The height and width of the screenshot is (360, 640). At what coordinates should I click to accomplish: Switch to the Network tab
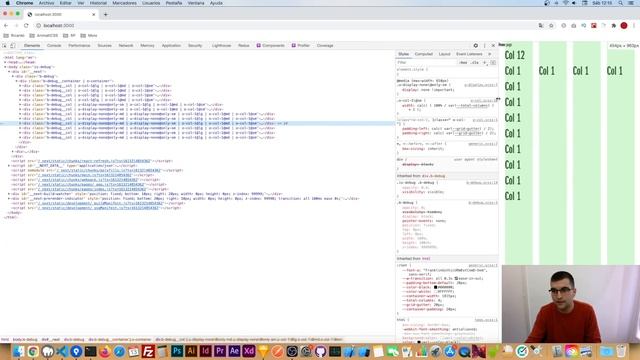[126, 46]
